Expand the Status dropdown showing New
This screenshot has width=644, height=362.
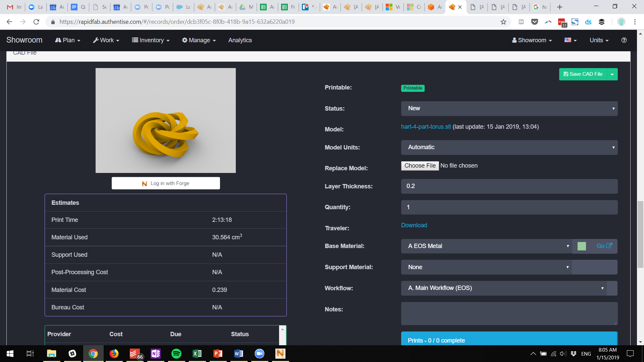(509, 109)
